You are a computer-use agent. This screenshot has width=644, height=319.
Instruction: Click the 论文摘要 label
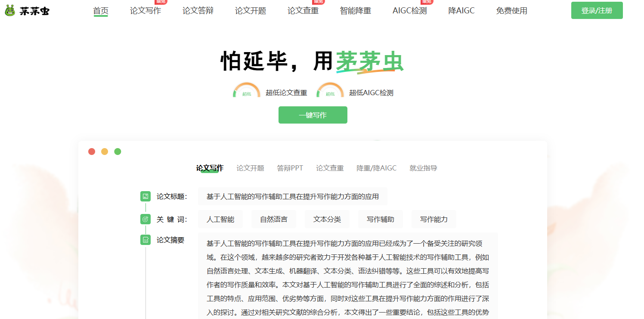170,240
